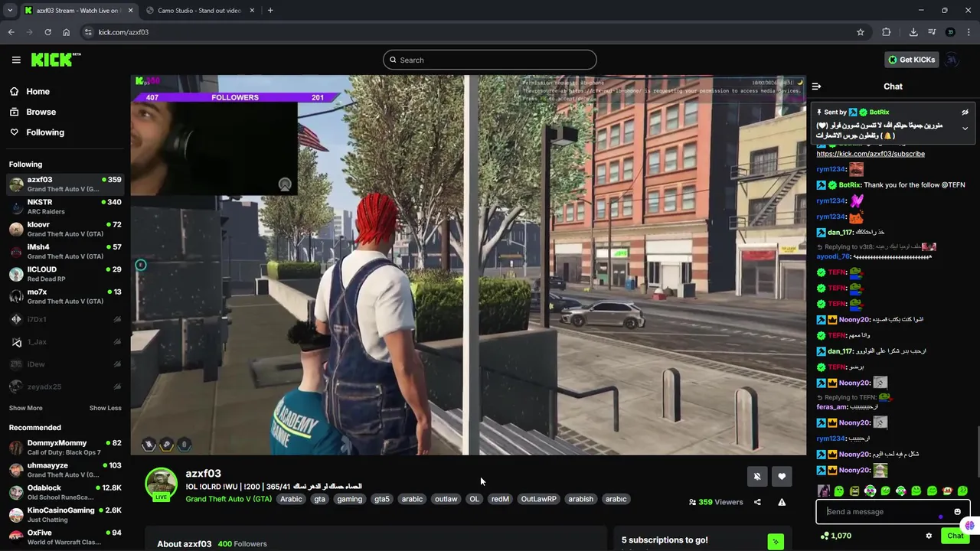Open kick.com/azxf03/subscribe chat link
Viewport: 980px width, 551px height.
coord(871,154)
